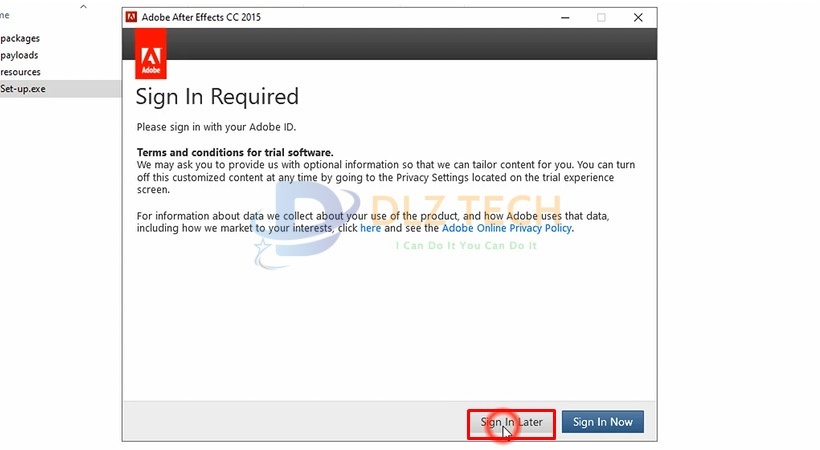This screenshot has height=450, width=820.
Task: Select the Set-up.exe file
Action: (x=23, y=89)
